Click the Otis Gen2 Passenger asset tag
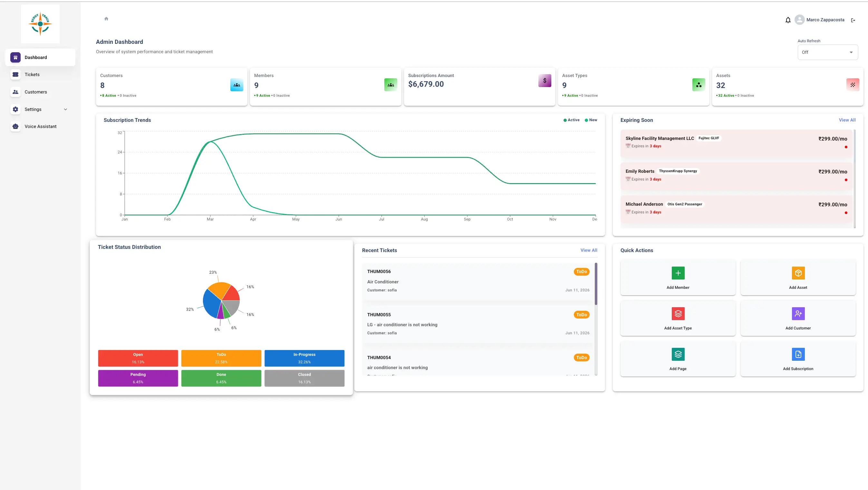The width and height of the screenshot is (868, 490). [x=684, y=204]
